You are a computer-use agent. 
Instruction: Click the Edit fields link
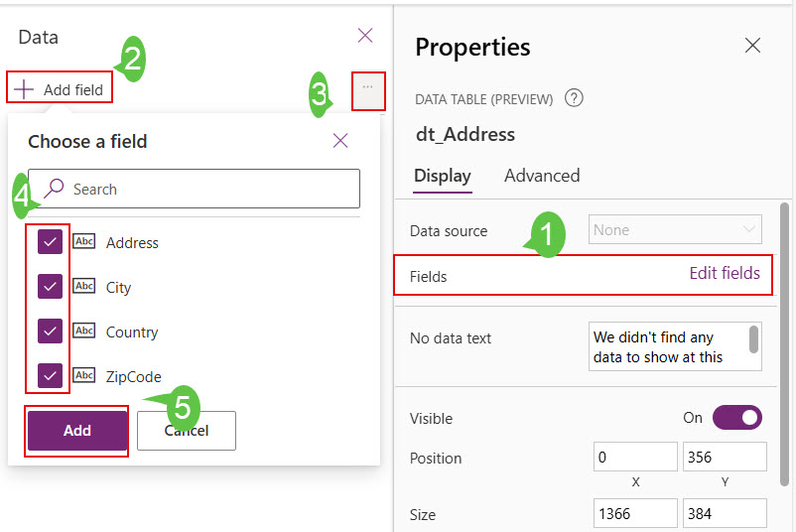(725, 273)
